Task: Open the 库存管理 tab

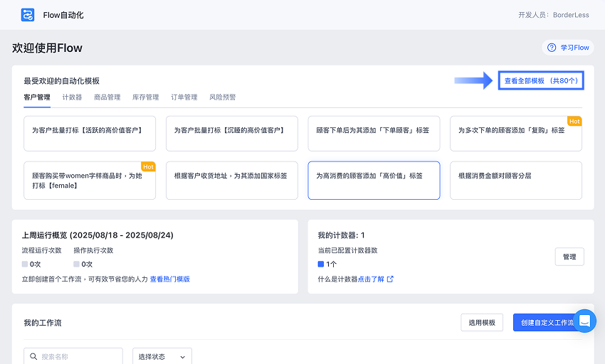Action: click(145, 97)
